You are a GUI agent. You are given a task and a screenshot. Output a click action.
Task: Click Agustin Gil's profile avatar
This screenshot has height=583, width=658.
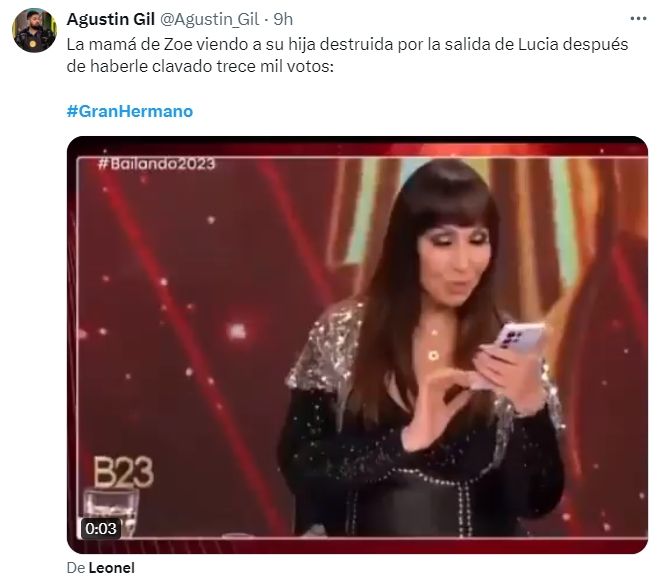click(x=34, y=30)
